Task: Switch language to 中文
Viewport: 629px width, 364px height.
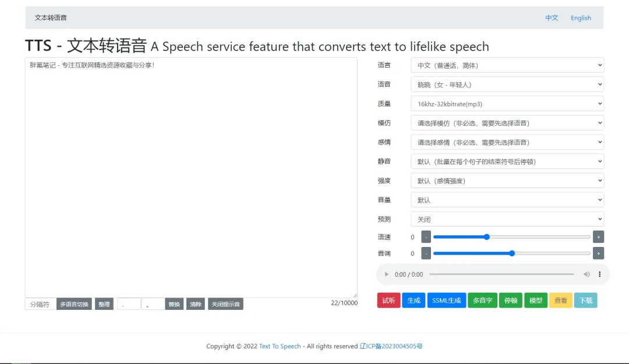Action: 552,17
